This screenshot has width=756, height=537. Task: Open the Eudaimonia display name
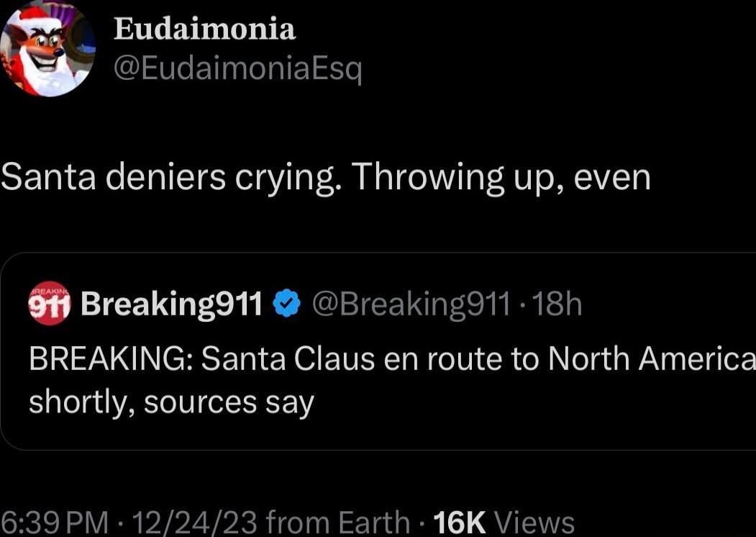coord(202,30)
